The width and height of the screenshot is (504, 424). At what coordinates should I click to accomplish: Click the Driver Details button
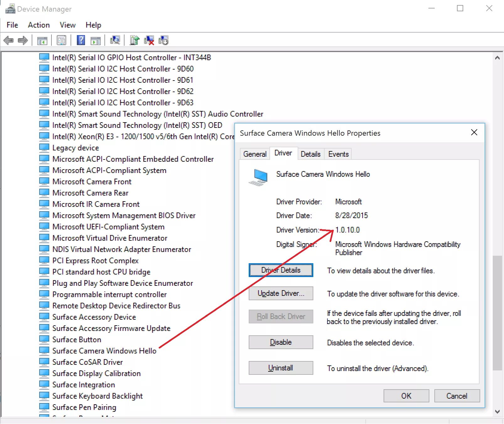coord(281,270)
